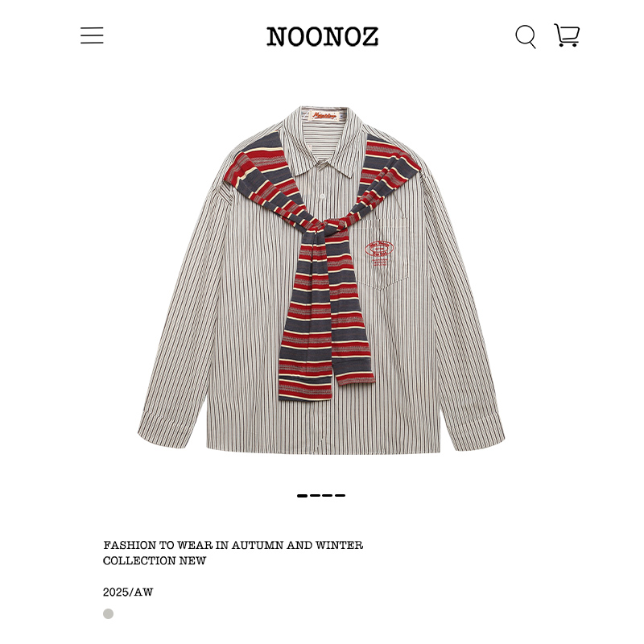Screen dimensions: 644x644
Task: Choose the gray color swatch
Action: pyautogui.click(x=108, y=613)
